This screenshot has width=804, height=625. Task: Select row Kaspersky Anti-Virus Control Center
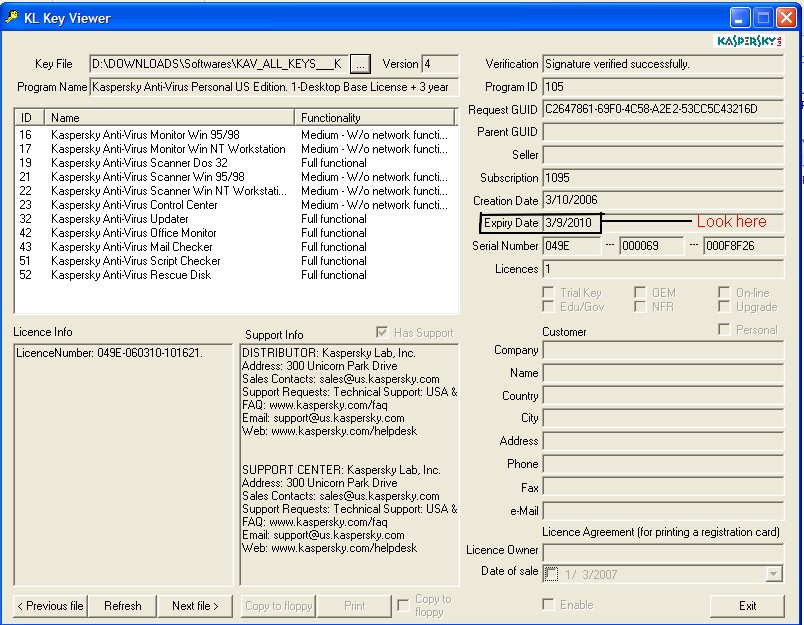coord(234,205)
